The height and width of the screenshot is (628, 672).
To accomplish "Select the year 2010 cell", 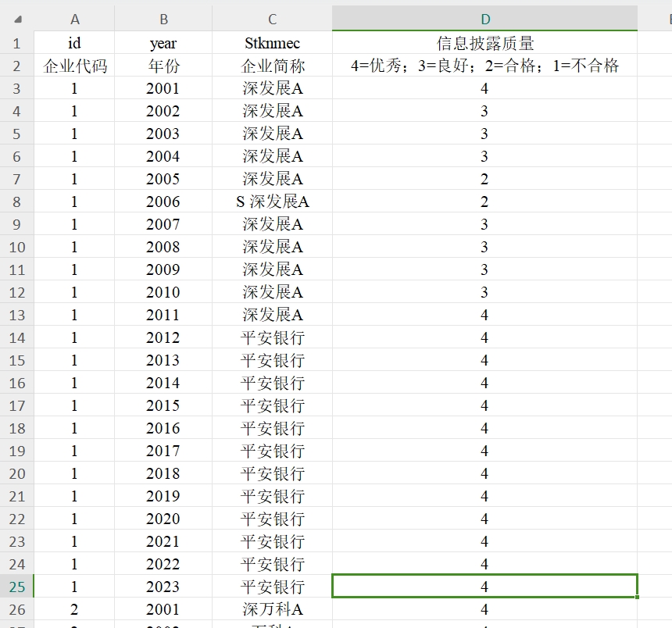I will (x=163, y=292).
